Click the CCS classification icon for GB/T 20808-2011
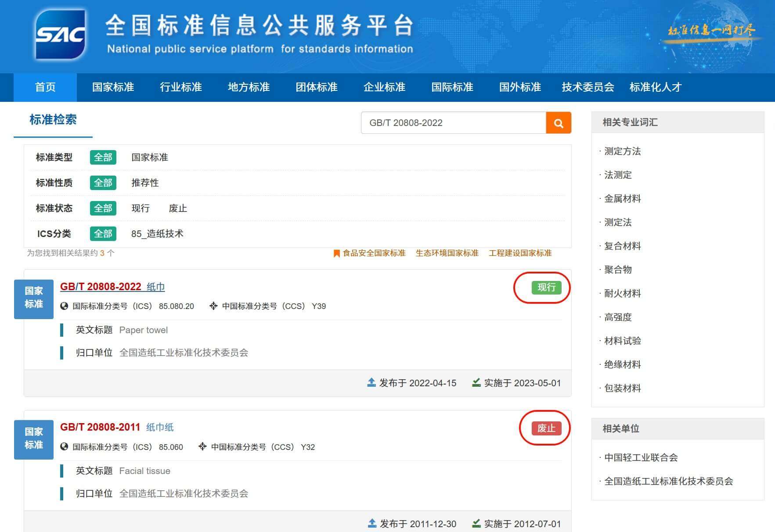Screen dimensions: 775x532 pos(202,446)
